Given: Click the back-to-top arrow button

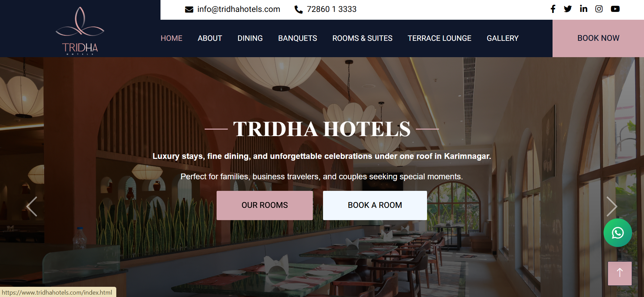Looking at the screenshot, I should (620, 273).
